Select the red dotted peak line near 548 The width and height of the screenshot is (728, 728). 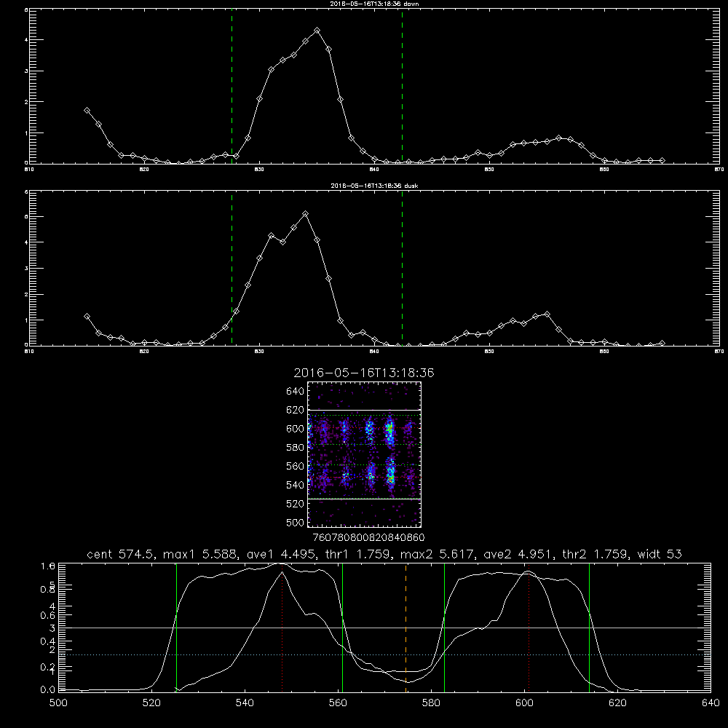click(282, 627)
